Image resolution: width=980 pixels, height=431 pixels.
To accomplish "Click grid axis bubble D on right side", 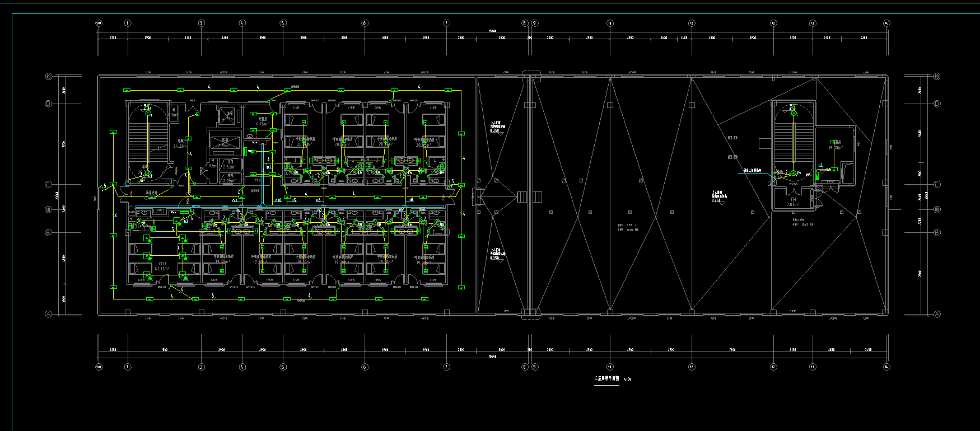I will coord(937,104).
